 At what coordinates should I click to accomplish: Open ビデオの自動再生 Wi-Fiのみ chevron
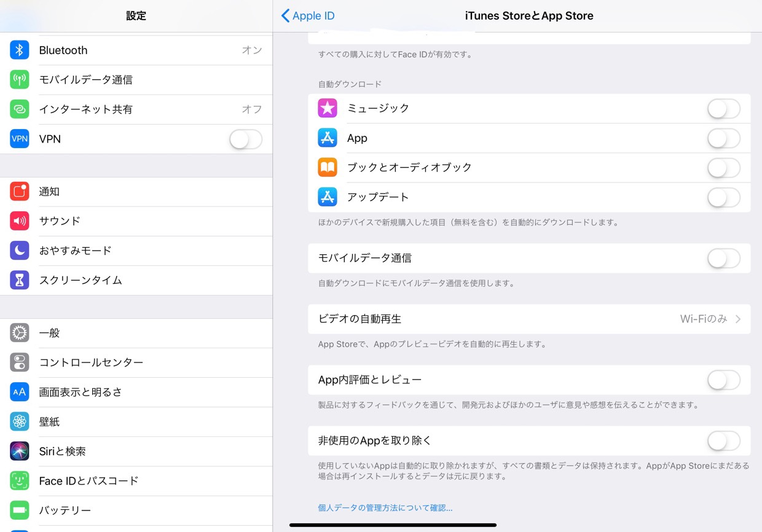coord(738,319)
